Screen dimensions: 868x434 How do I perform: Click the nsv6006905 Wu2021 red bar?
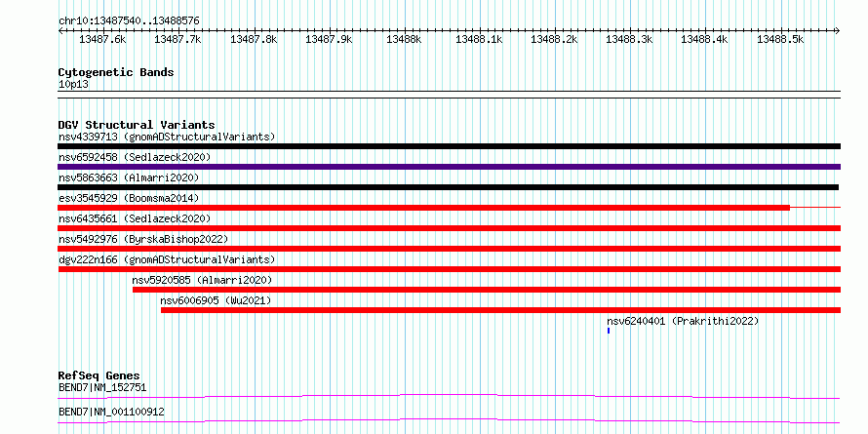point(500,310)
